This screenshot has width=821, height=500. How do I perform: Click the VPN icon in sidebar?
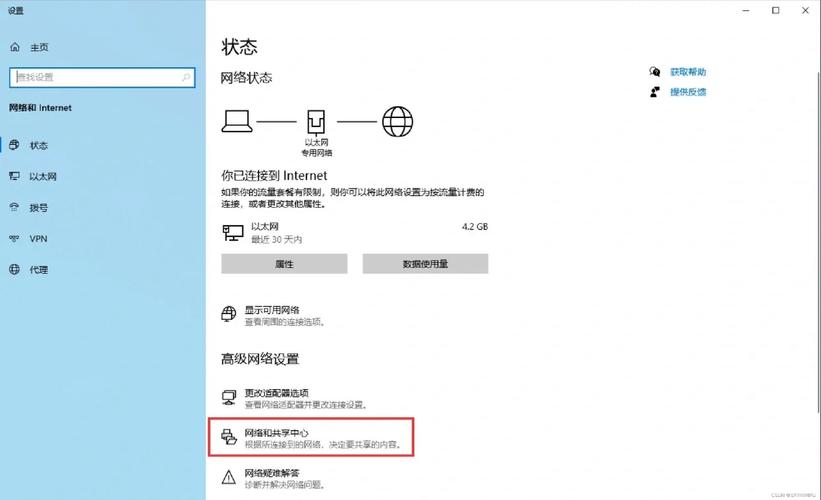[14, 239]
